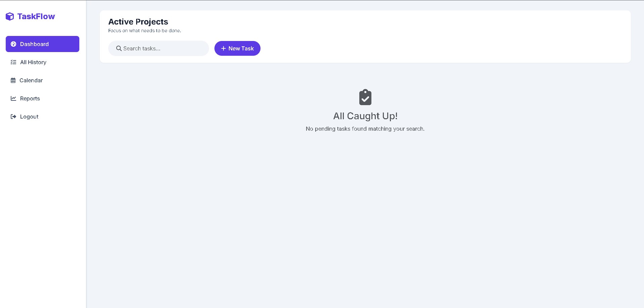Open the Reports section

[30, 98]
